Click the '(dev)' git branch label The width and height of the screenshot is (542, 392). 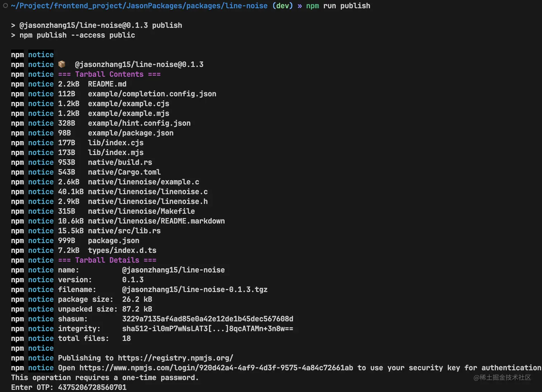pyautogui.click(x=282, y=6)
